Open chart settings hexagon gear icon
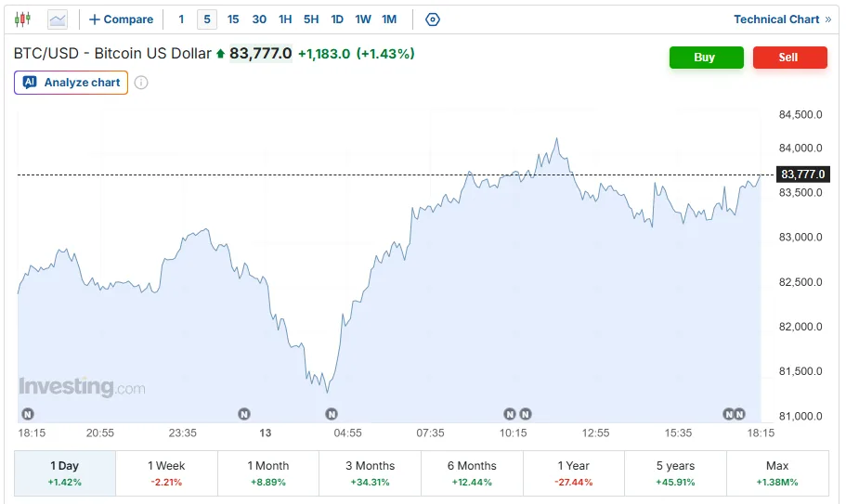The width and height of the screenshot is (846, 504). pyautogui.click(x=433, y=19)
